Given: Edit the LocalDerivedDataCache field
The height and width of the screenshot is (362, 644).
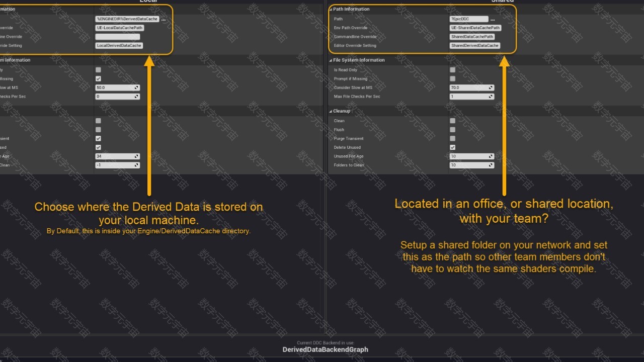Looking at the screenshot, I should coord(119,45).
